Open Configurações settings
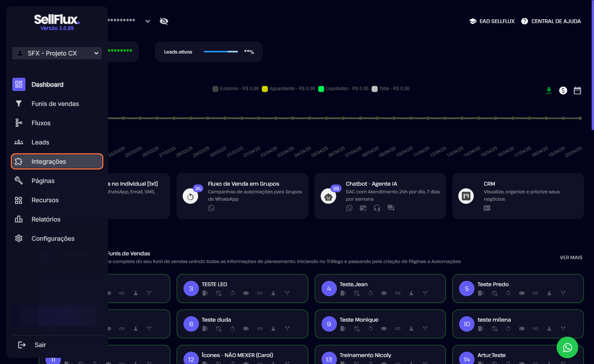 (57, 238)
